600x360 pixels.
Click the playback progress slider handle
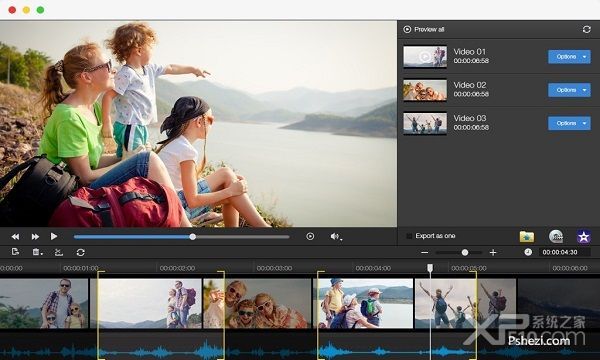pyautogui.click(x=193, y=237)
